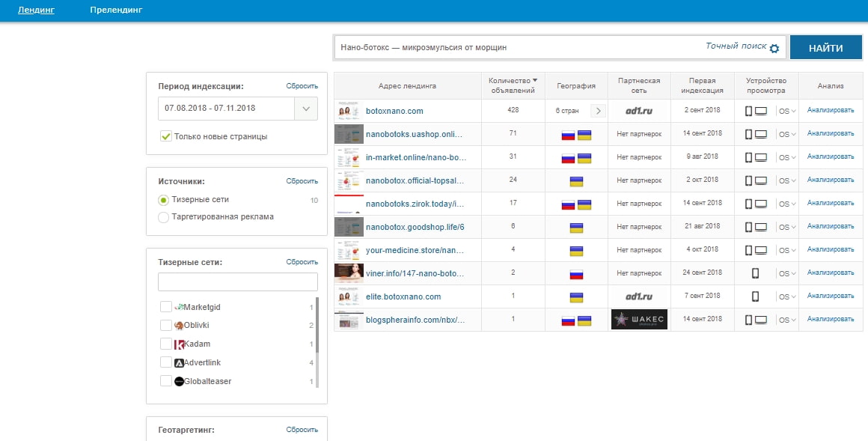Switch to the Лендинг tab
The image size is (868, 441).
point(36,10)
